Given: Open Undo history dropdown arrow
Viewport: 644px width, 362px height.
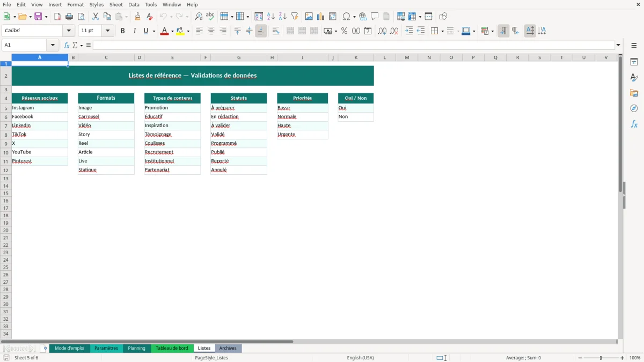Looking at the screenshot, I should [x=171, y=17].
